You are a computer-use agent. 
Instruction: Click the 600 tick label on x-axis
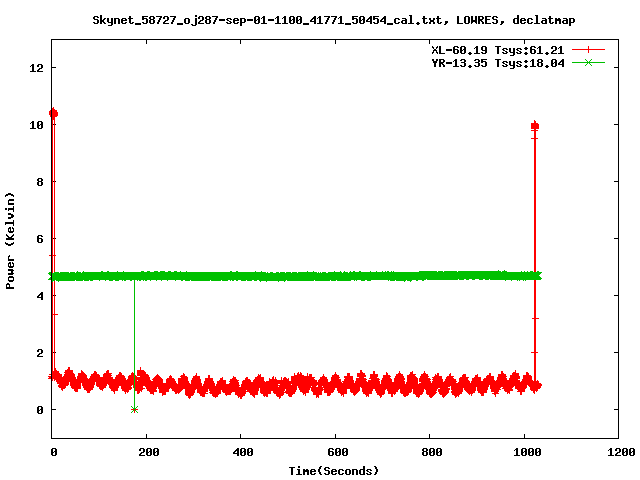(335, 453)
